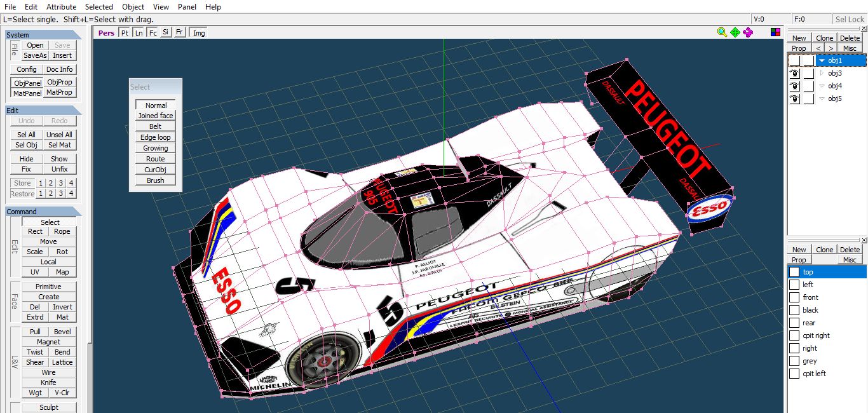Click the yellow magnifier zoom view icon
Screen dimensions: 868x413
click(722, 32)
